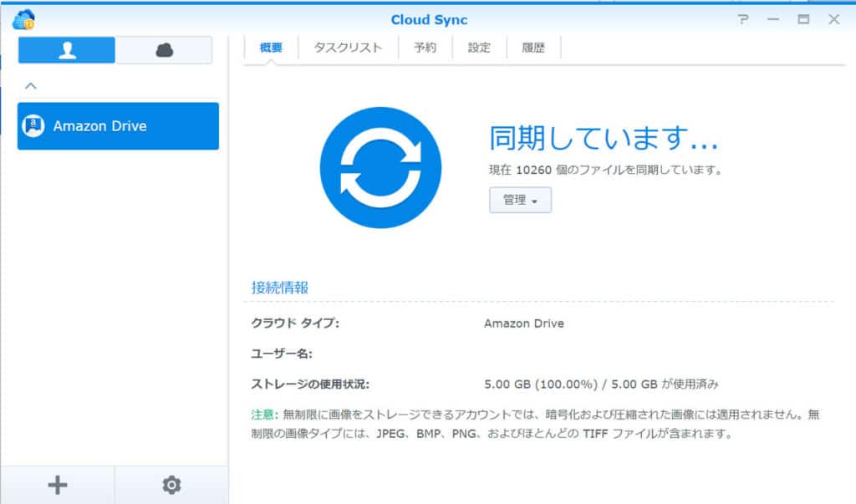Screen dimensions: 856x504
Task: Minimize the Cloud Sync window
Action: pyautogui.click(x=773, y=20)
